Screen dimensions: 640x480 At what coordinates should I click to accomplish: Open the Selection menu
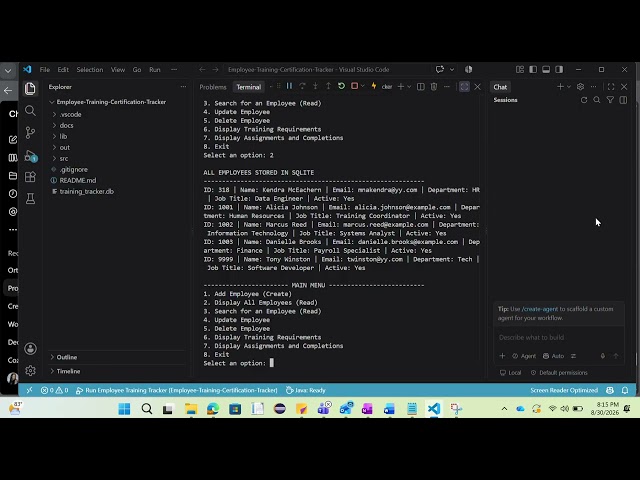point(90,69)
